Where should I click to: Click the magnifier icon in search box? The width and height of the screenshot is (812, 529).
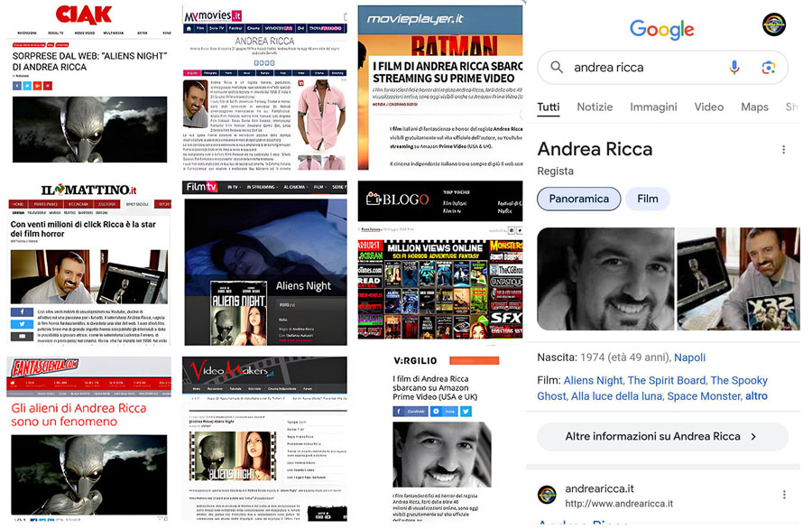coord(557,68)
